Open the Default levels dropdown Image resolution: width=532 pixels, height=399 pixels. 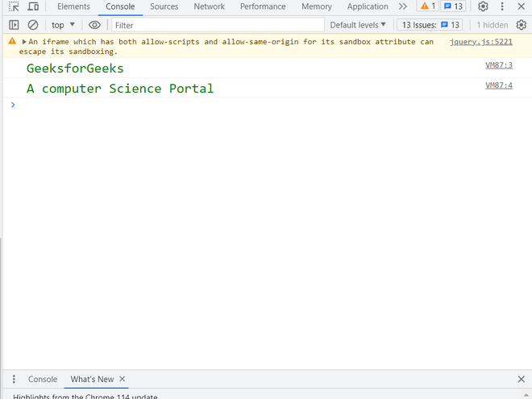358,25
